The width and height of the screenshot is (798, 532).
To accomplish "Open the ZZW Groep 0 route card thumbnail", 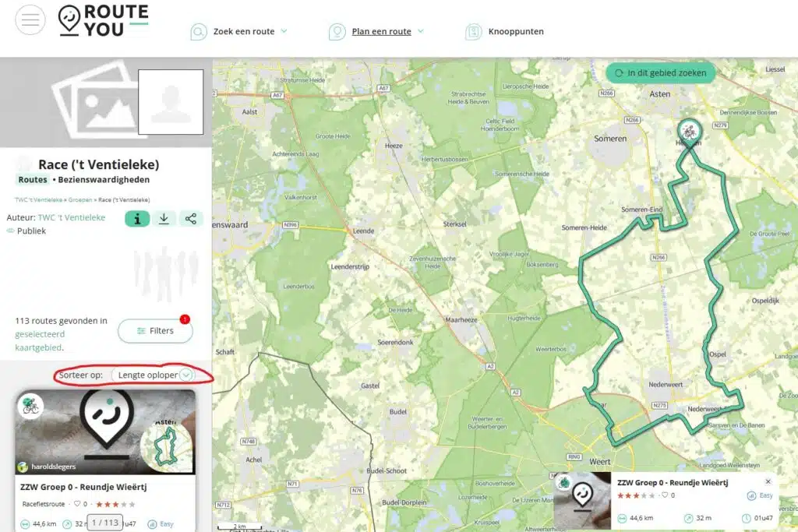I will click(x=105, y=432).
